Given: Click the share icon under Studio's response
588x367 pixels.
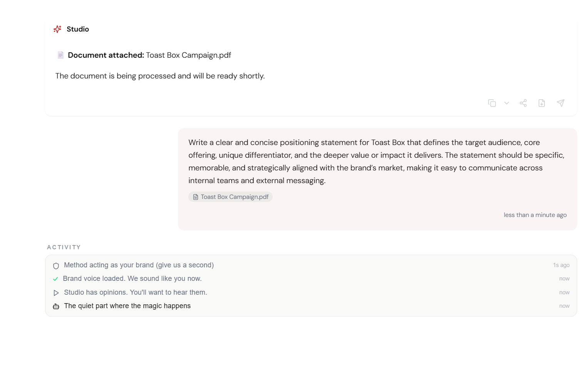Looking at the screenshot, I should click(x=523, y=103).
